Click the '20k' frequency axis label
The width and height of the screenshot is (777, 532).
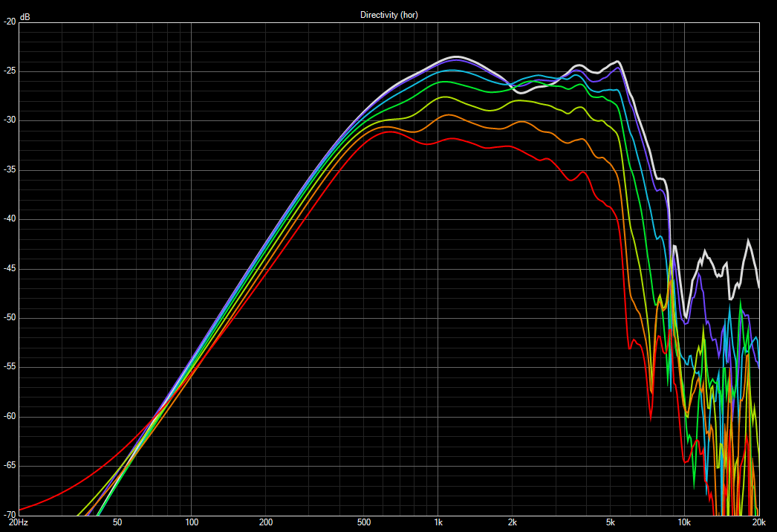759,522
